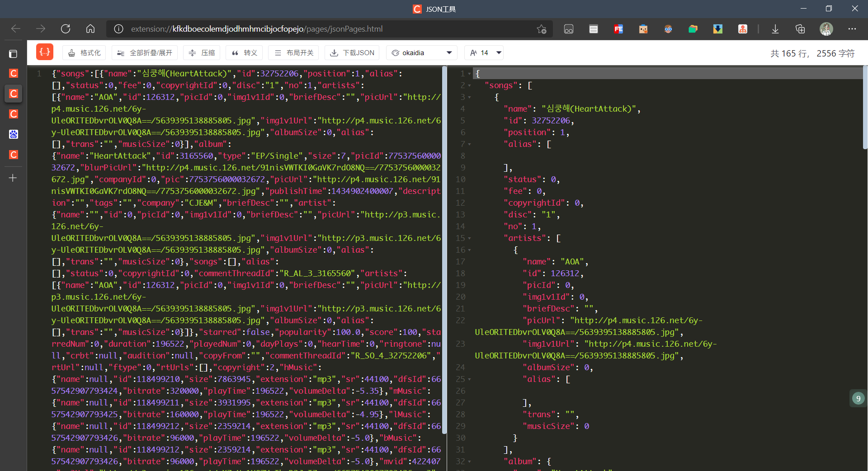Open browser downloads panel
This screenshot has height=471, width=868.
[775, 29]
